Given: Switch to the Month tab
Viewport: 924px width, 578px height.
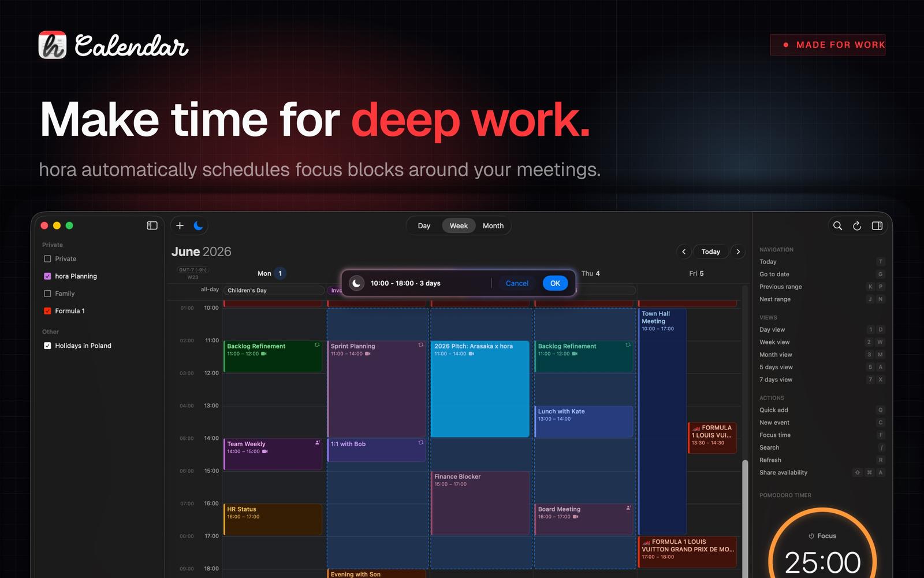Looking at the screenshot, I should pos(493,225).
